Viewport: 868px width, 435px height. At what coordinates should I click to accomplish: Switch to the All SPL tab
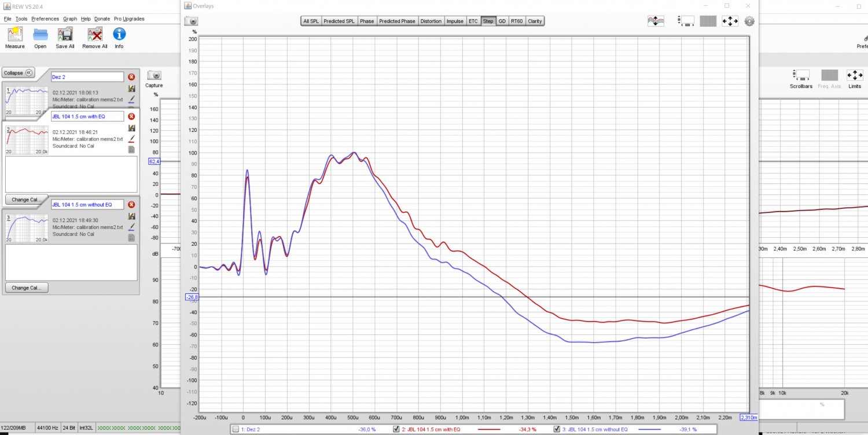tap(311, 21)
